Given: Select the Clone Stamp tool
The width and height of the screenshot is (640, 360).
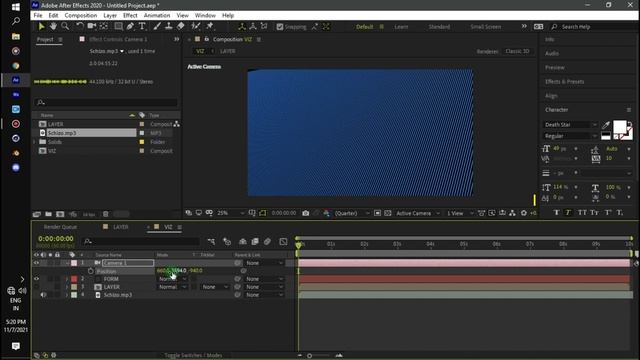Looking at the screenshot, I should [x=169, y=27].
